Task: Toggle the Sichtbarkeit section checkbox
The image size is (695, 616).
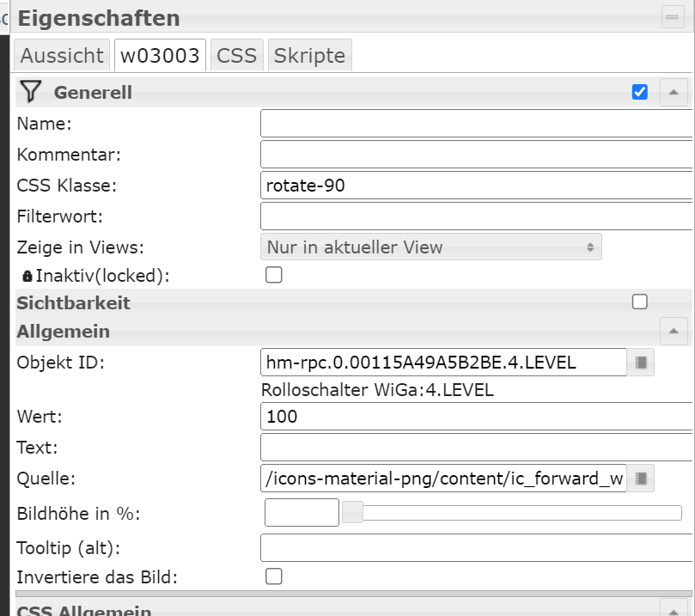Action: point(640,302)
